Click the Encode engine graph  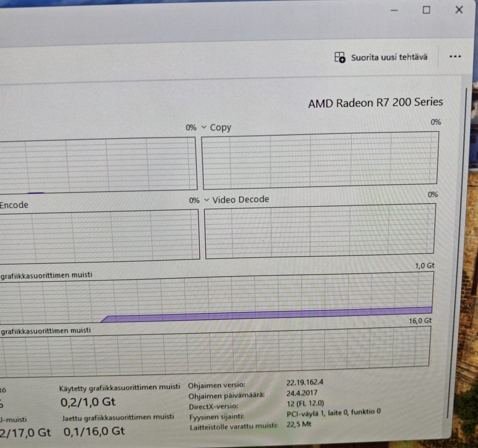point(99,236)
